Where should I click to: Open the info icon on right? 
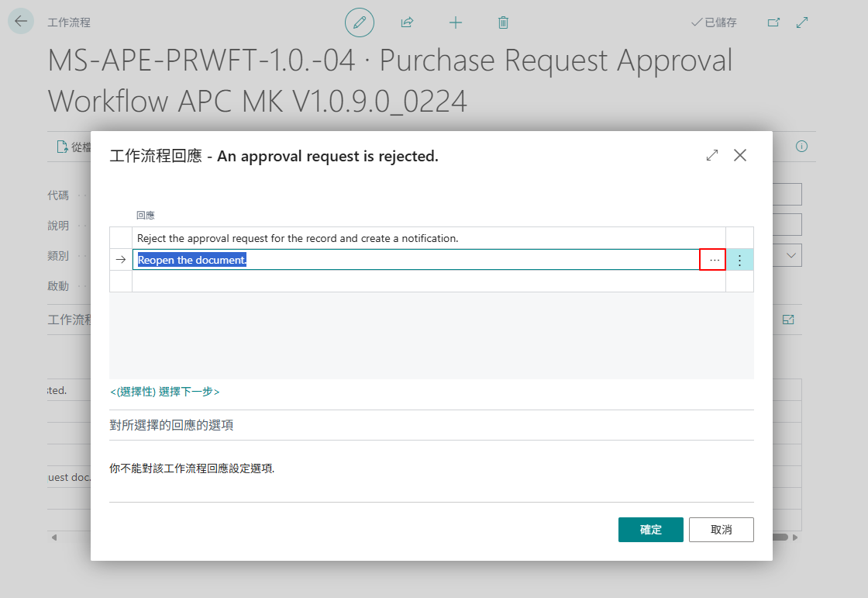point(801,147)
